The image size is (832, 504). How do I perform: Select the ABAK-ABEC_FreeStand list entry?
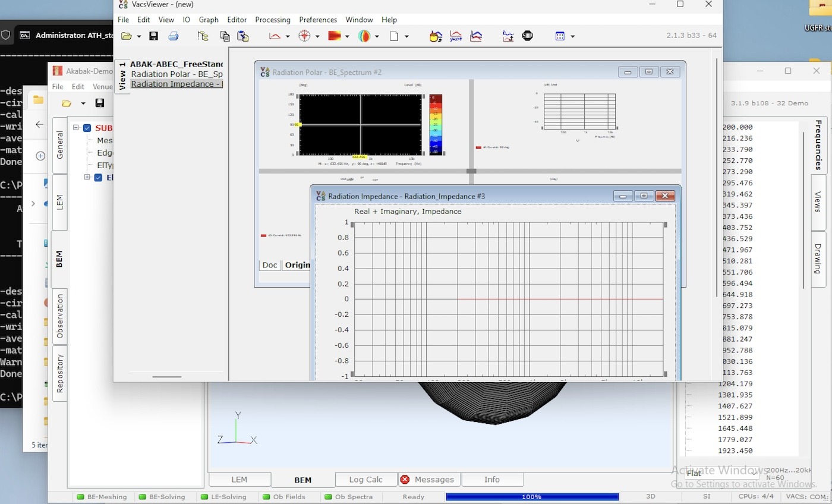pos(177,64)
